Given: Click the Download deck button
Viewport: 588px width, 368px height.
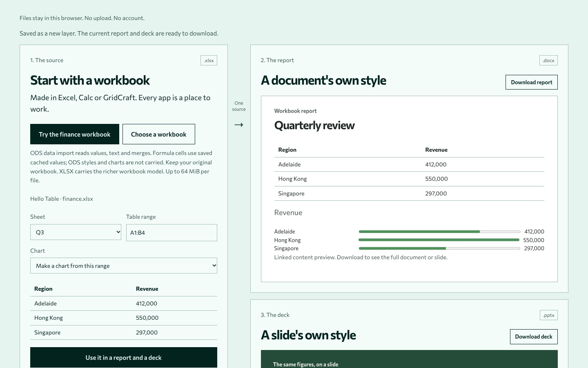Looking at the screenshot, I should (x=534, y=337).
